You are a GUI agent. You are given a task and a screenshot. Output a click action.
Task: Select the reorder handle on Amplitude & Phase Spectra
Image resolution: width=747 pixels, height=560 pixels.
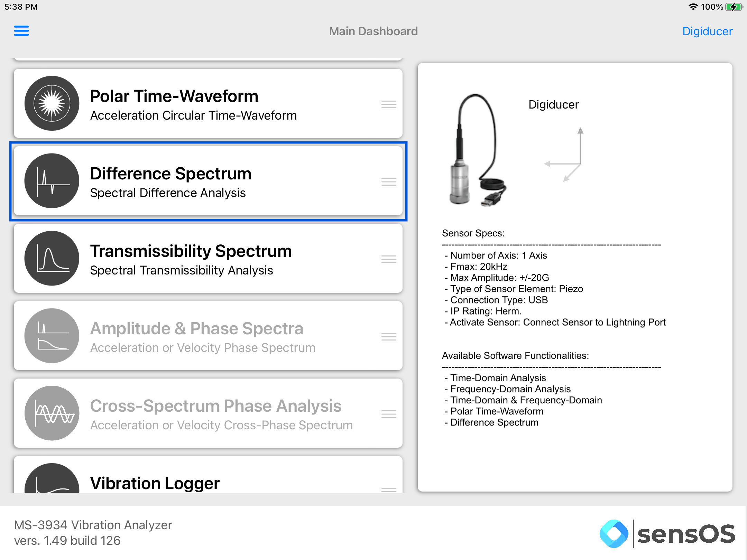pyautogui.click(x=389, y=337)
